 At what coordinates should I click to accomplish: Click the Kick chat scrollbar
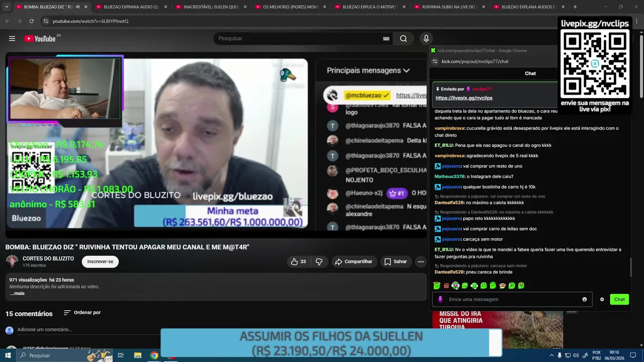click(630, 266)
